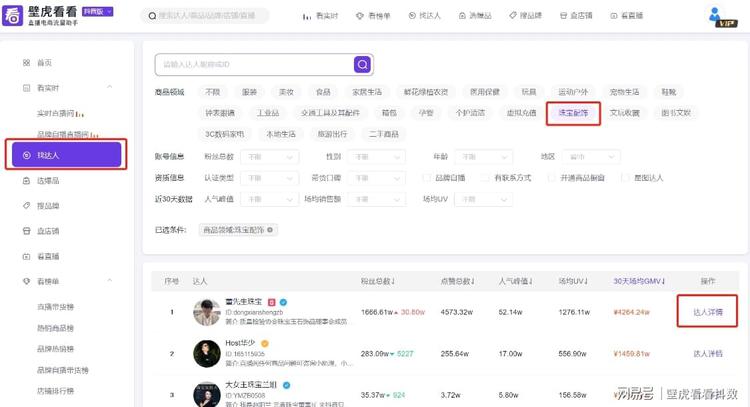
Task: Open the 认证类型 dropdown
Action: [x=270, y=178]
